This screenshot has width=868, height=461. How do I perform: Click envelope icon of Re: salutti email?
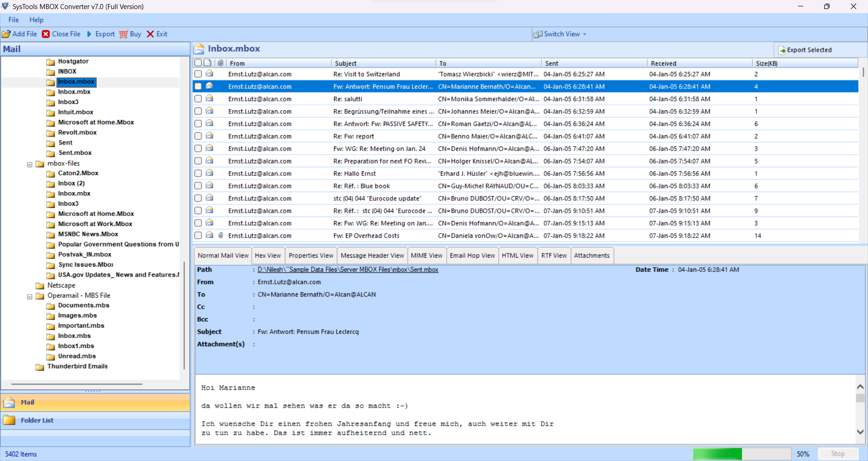coord(209,98)
